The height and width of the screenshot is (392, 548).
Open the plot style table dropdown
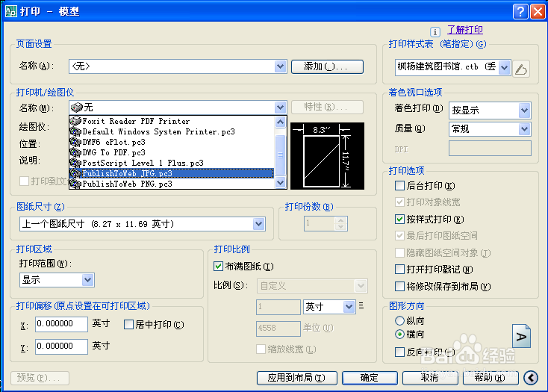pyautogui.click(x=504, y=67)
